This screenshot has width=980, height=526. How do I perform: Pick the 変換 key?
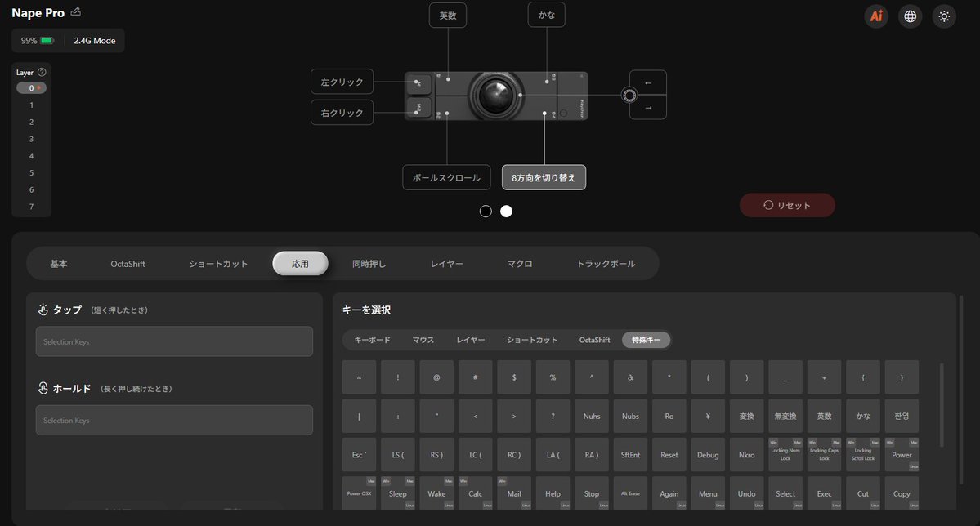tap(746, 416)
